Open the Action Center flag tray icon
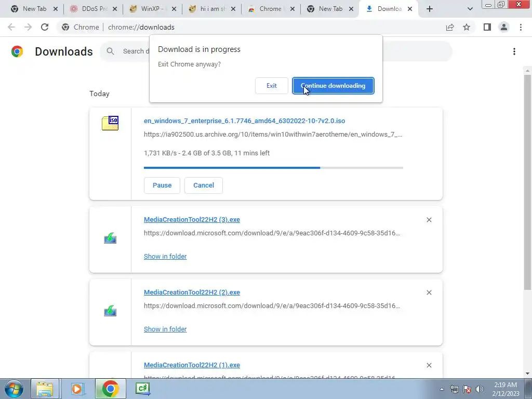Viewport: 532px width, 399px height. coord(467,389)
